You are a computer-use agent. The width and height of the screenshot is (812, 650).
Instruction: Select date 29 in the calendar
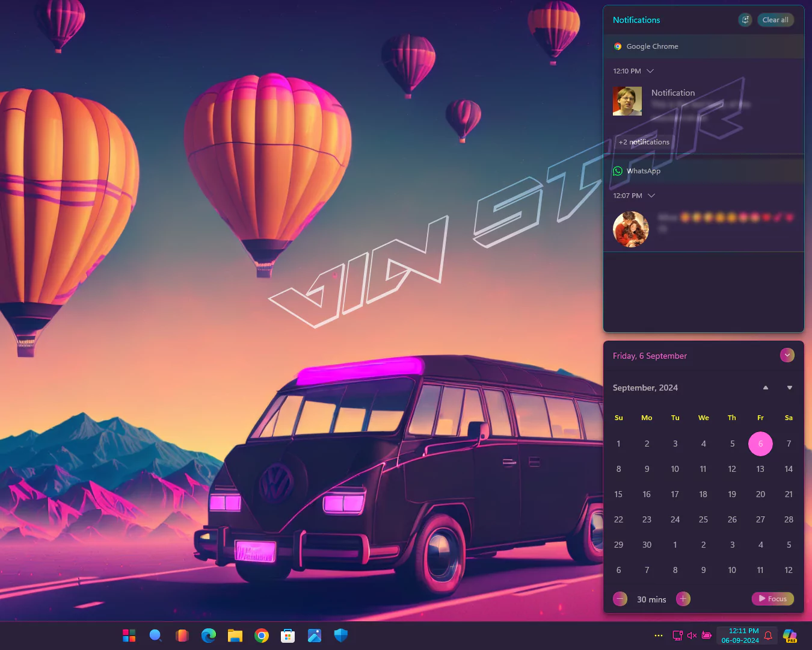tap(618, 545)
